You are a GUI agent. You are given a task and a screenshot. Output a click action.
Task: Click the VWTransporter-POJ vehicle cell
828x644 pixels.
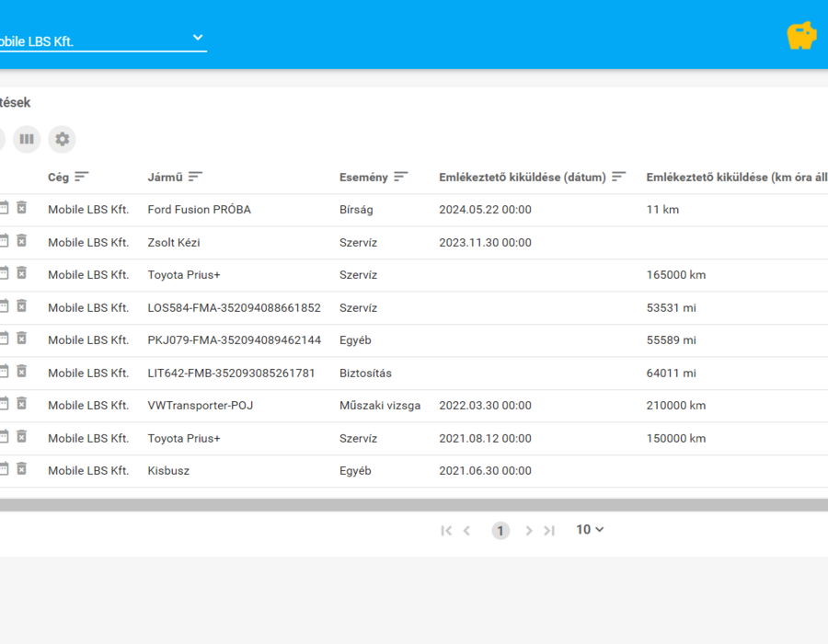tap(201, 406)
